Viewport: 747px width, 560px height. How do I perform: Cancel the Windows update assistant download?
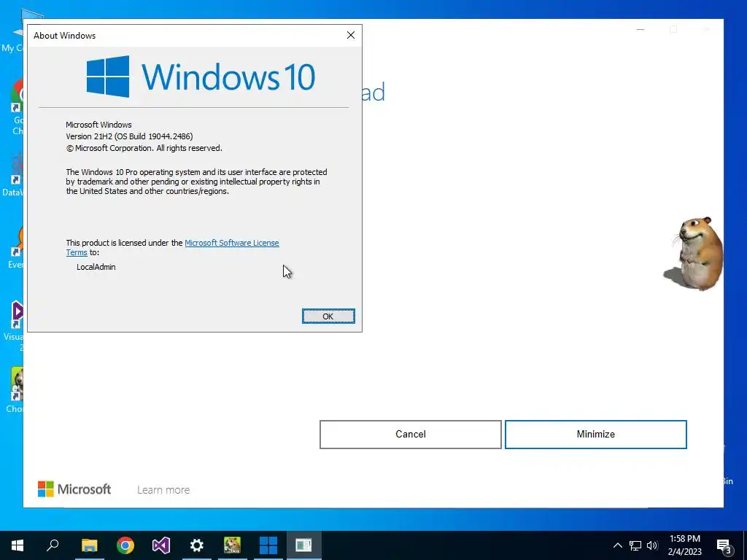410,435
